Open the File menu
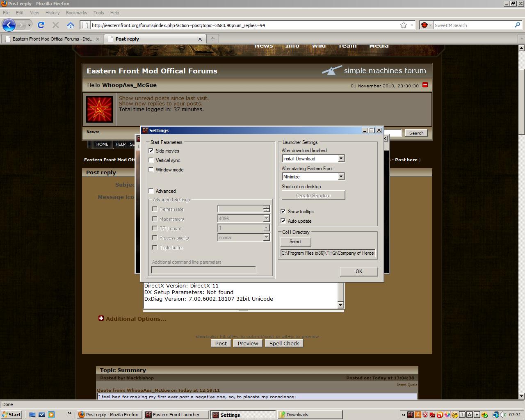The width and height of the screenshot is (525, 420). (x=6, y=13)
